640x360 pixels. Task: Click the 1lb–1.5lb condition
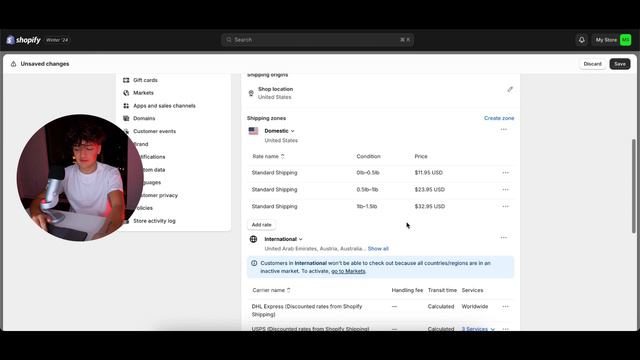[x=367, y=207]
